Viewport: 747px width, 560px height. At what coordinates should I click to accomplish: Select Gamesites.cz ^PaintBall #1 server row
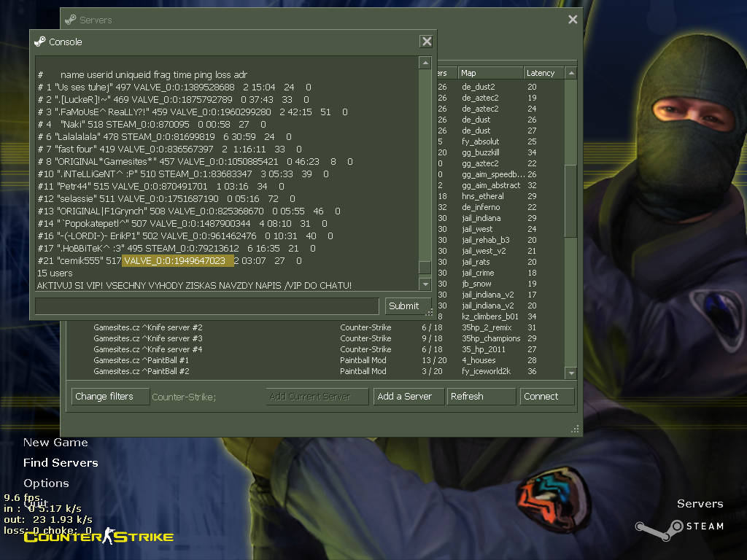[315, 360]
